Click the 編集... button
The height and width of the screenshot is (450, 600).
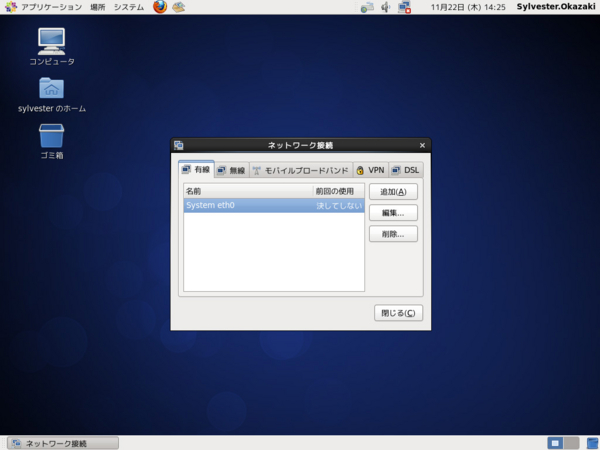click(393, 213)
